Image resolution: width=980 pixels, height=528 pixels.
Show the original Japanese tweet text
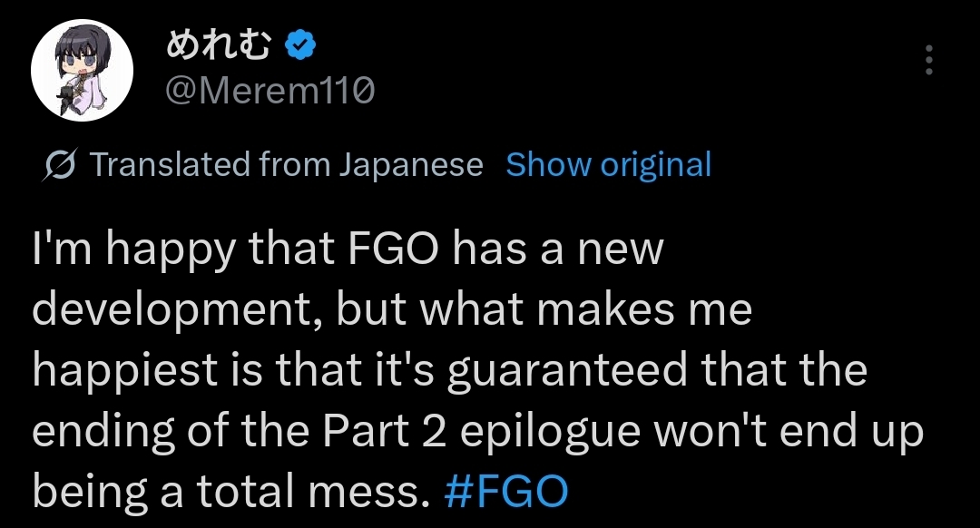[x=608, y=165]
